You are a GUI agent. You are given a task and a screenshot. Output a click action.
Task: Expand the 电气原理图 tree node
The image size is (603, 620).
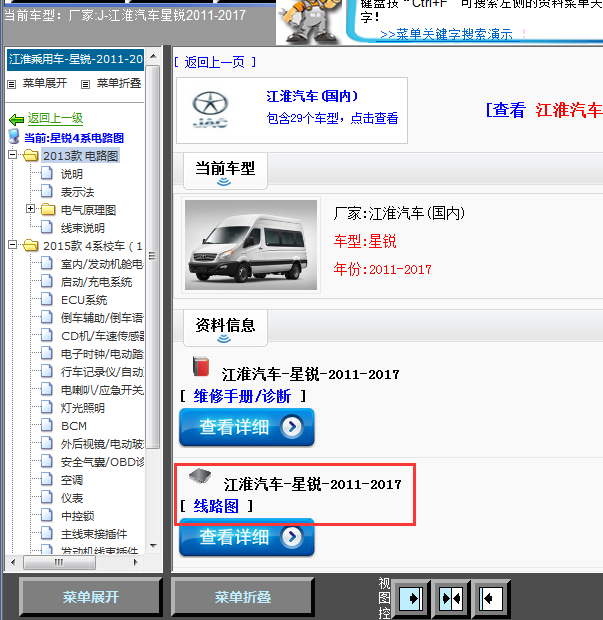pyautogui.click(x=30, y=208)
